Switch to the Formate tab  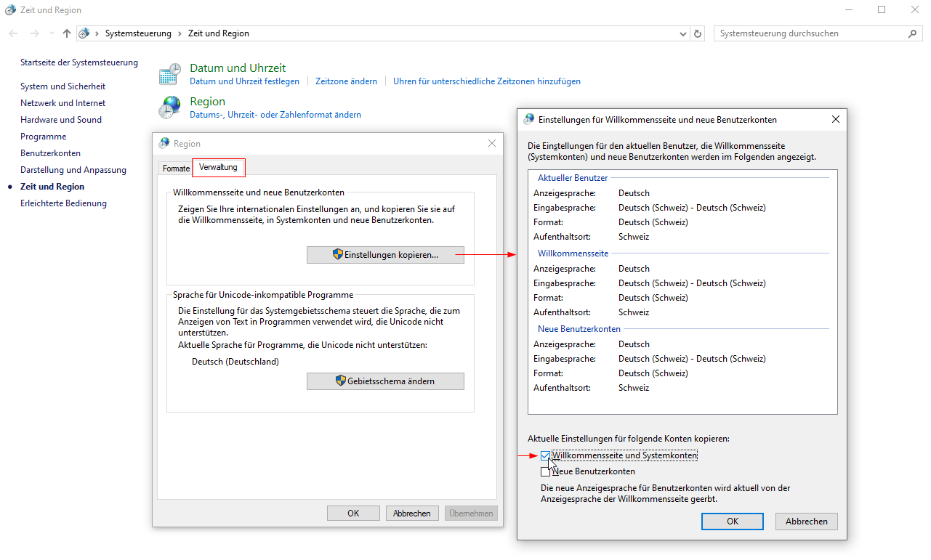176,169
